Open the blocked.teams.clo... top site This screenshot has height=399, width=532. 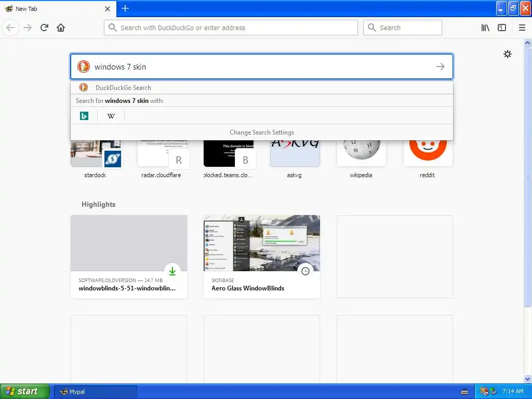229,159
